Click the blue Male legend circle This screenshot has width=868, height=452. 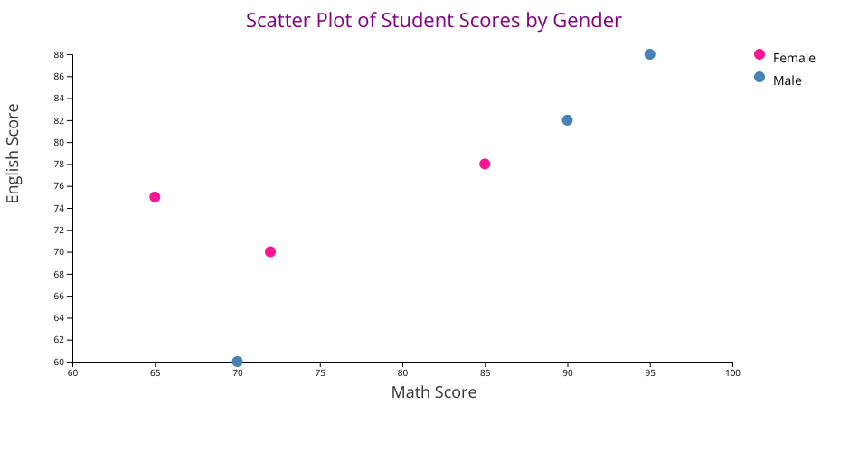759,77
